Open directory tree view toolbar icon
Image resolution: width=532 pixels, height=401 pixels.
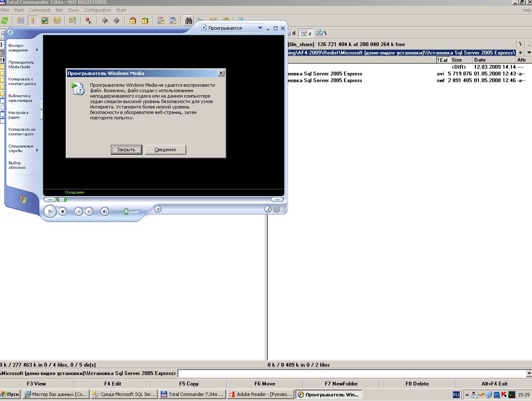(57, 21)
